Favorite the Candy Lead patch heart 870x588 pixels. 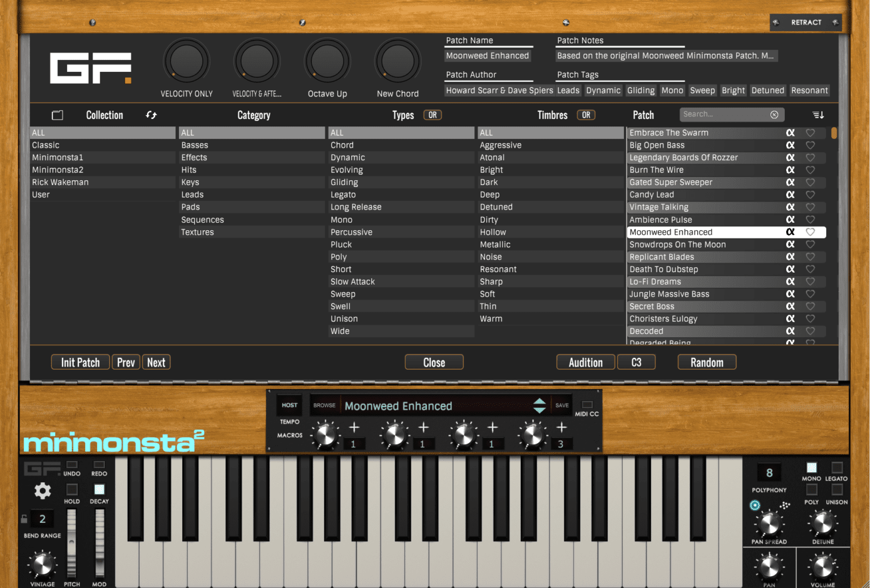tap(810, 195)
